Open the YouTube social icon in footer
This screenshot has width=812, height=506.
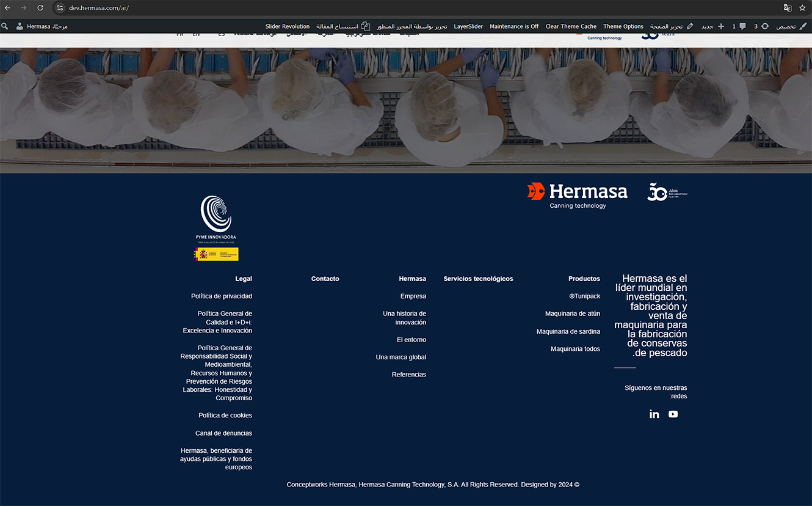click(x=673, y=414)
